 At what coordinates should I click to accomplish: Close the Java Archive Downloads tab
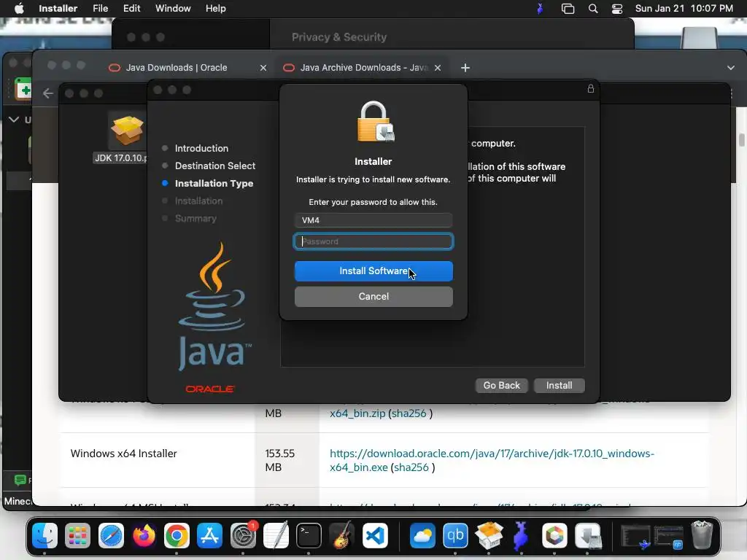(438, 68)
